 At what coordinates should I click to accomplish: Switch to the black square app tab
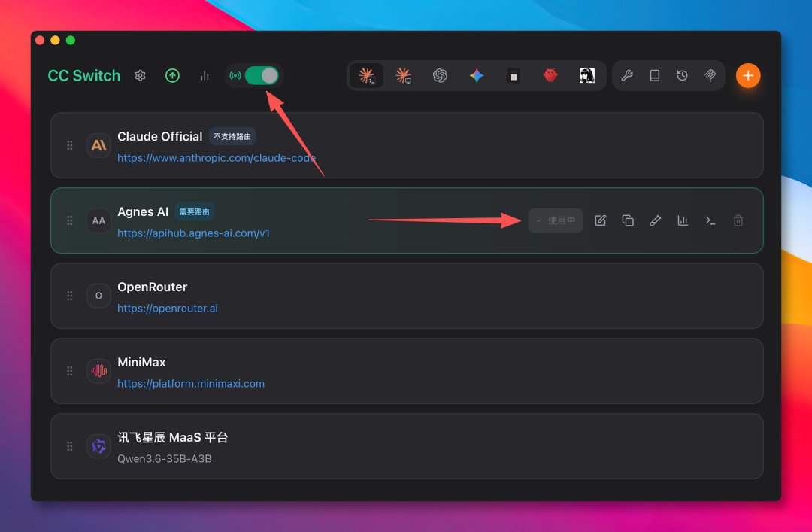pyautogui.click(x=514, y=76)
